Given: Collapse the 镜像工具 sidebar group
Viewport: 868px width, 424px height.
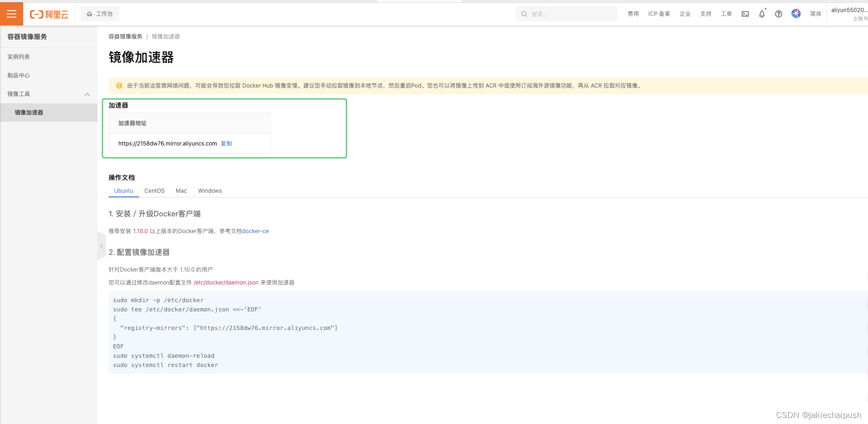Looking at the screenshot, I should point(49,94).
